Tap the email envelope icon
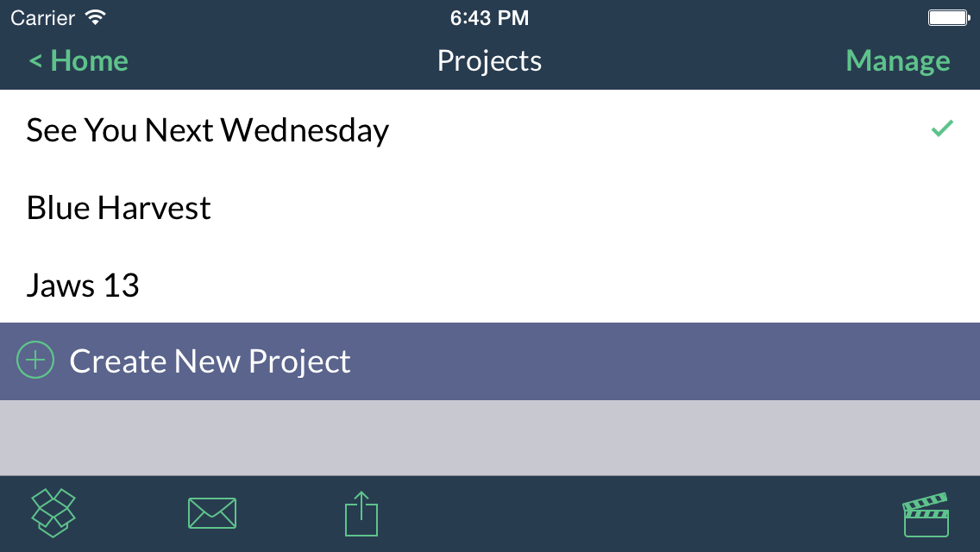Image resolution: width=980 pixels, height=552 pixels. [x=212, y=513]
